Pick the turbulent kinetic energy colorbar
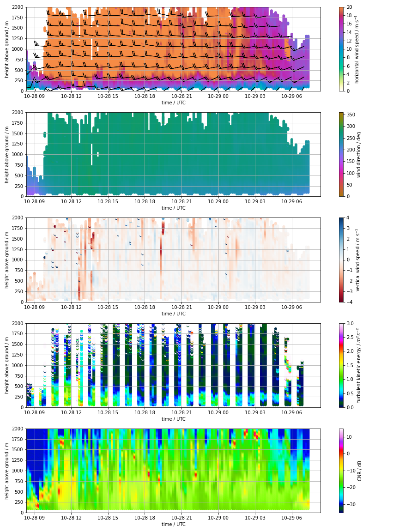 [341, 365]
